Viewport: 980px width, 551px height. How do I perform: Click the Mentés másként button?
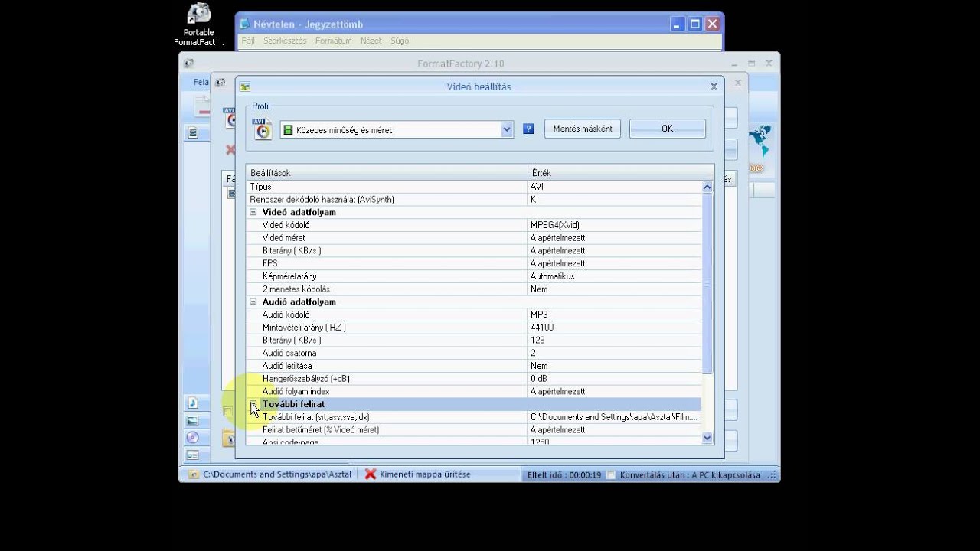(583, 129)
